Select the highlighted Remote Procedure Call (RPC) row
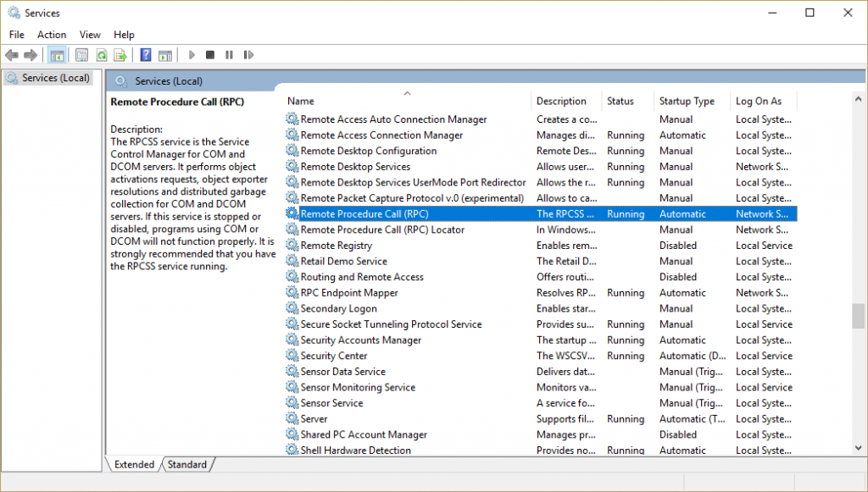Screen dimensions: 868x492 541,214
